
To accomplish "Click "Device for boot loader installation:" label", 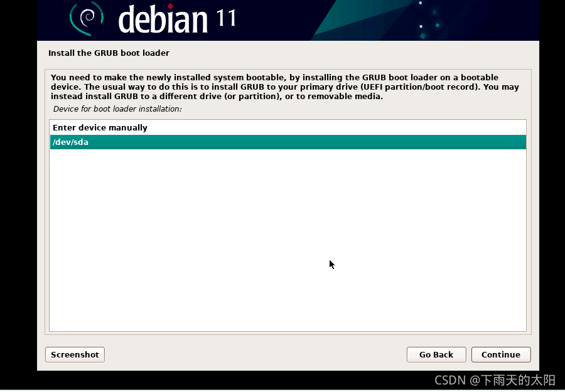I will (117, 109).
